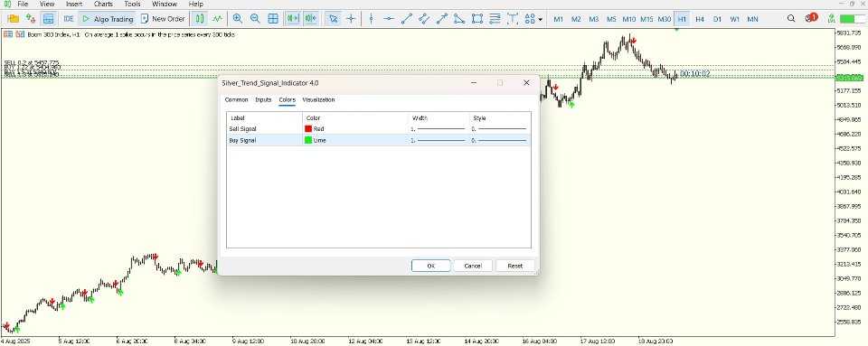Switch chart to line chart icon
The image size is (868, 346).
pos(218,19)
